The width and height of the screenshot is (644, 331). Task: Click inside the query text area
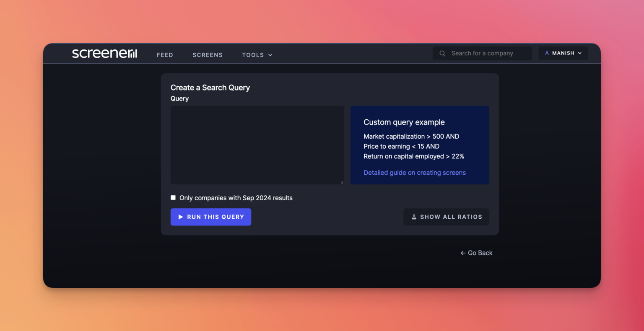coord(257,145)
